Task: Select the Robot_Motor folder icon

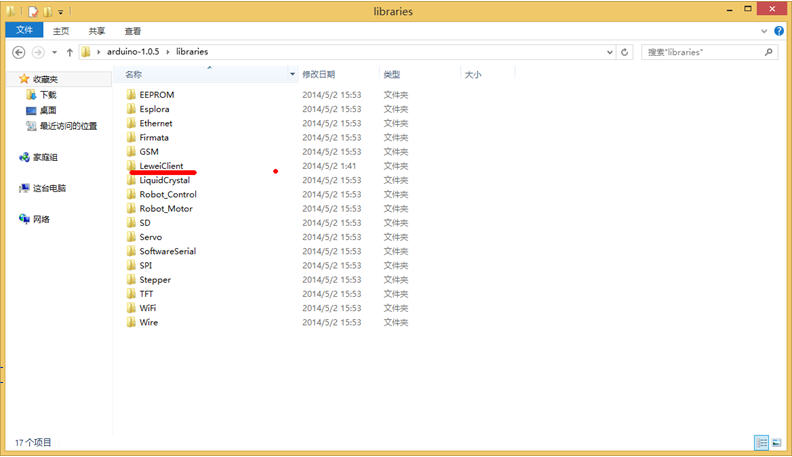Action: [x=131, y=208]
